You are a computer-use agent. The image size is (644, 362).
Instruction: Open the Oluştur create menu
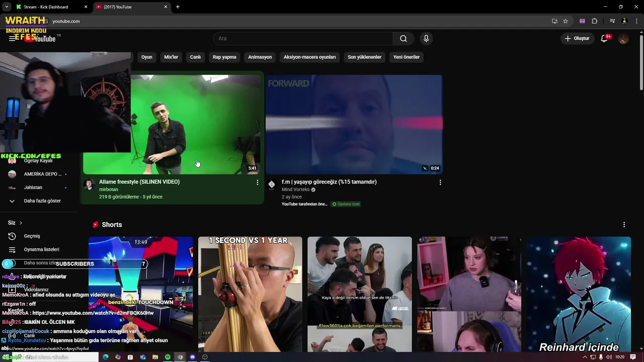tap(577, 39)
